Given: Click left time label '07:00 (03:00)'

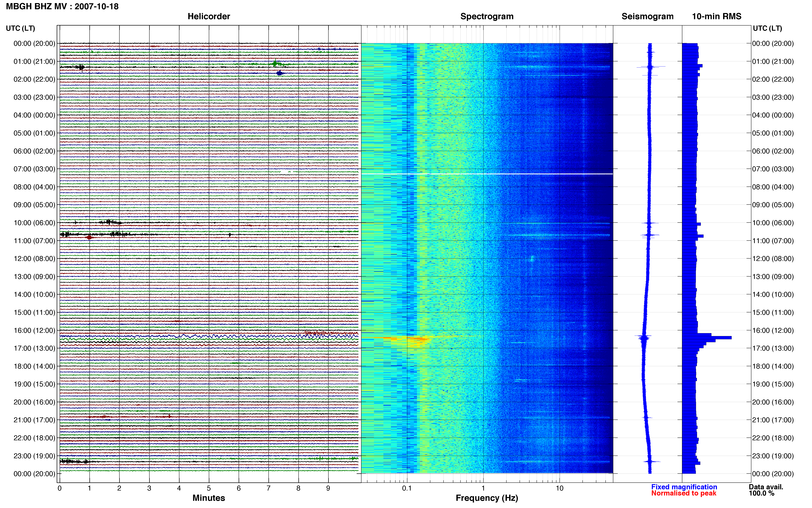Looking at the screenshot, I should (x=34, y=169).
